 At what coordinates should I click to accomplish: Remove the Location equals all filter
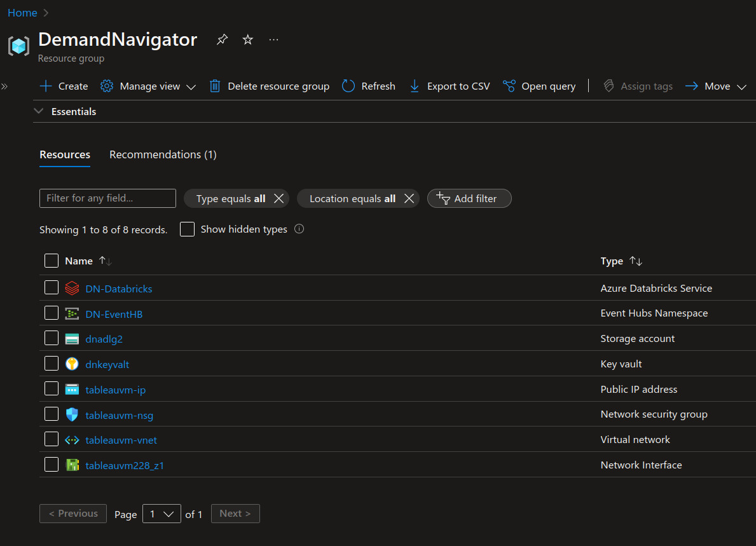click(x=409, y=198)
